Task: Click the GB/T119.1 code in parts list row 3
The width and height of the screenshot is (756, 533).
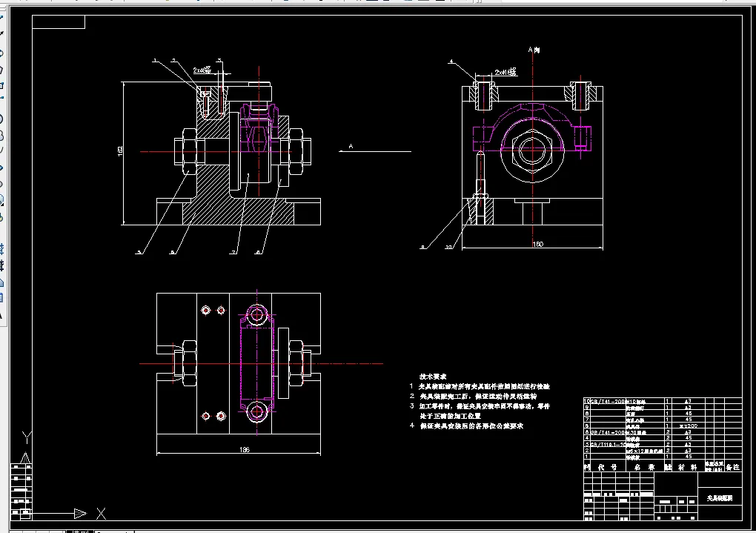Action: [608, 445]
